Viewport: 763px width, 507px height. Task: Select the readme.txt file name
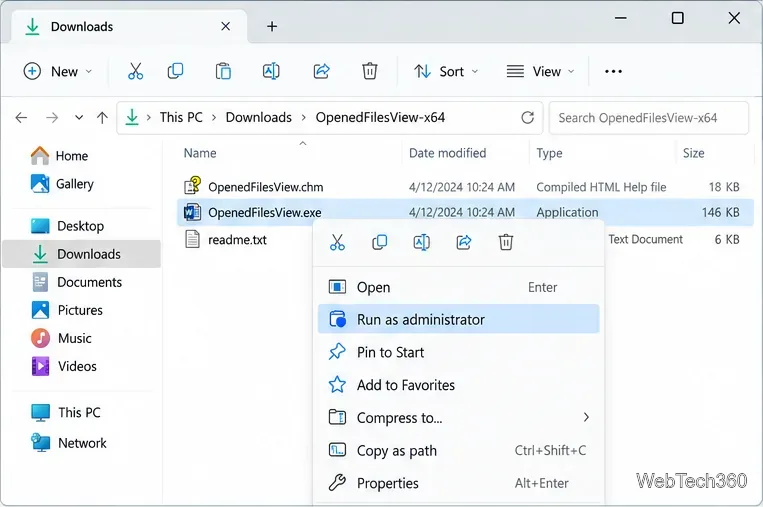click(x=237, y=239)
